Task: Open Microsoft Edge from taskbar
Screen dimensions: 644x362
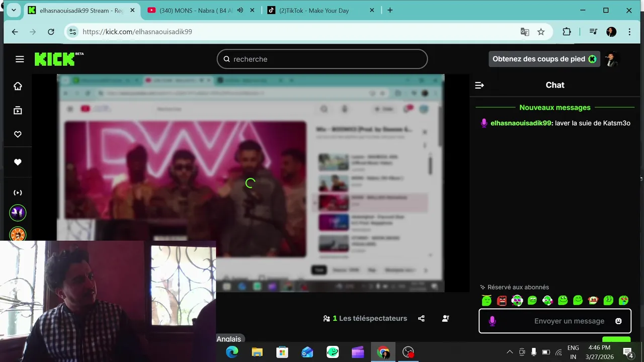Action: click(232, 352)
